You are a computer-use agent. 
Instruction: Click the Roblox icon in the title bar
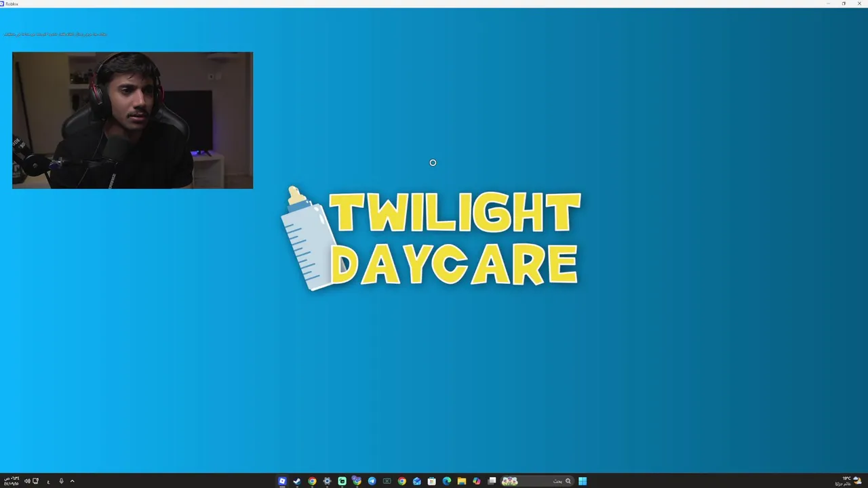coord(2,3)
